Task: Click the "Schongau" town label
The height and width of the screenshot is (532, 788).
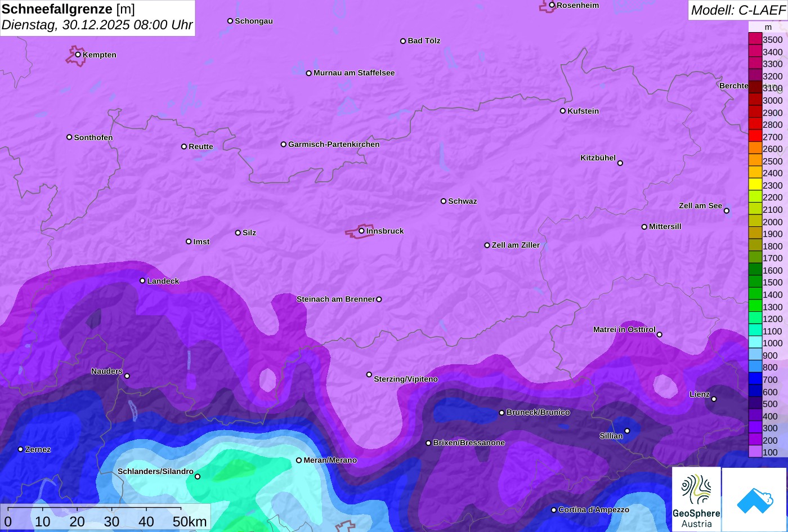Action: 254,21
